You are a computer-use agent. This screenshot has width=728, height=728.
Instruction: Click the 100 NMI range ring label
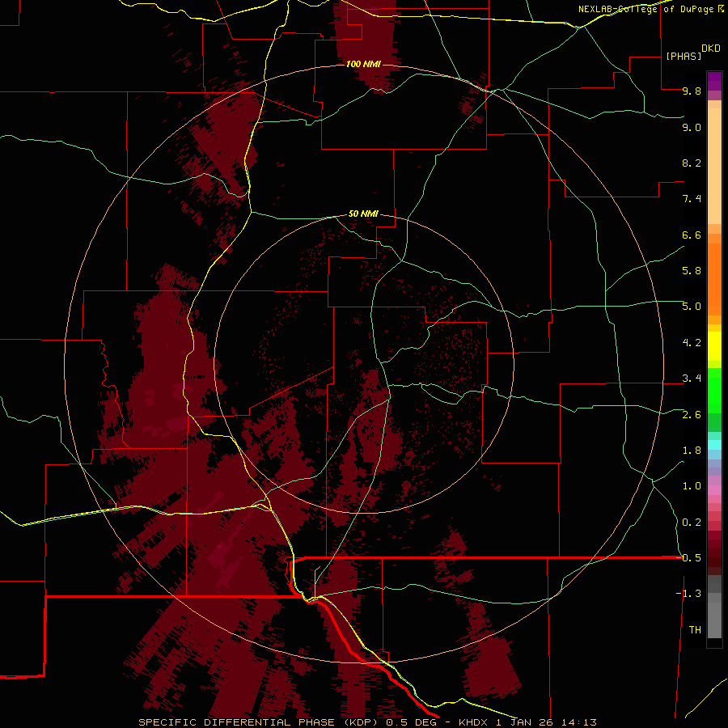(363, 64)
